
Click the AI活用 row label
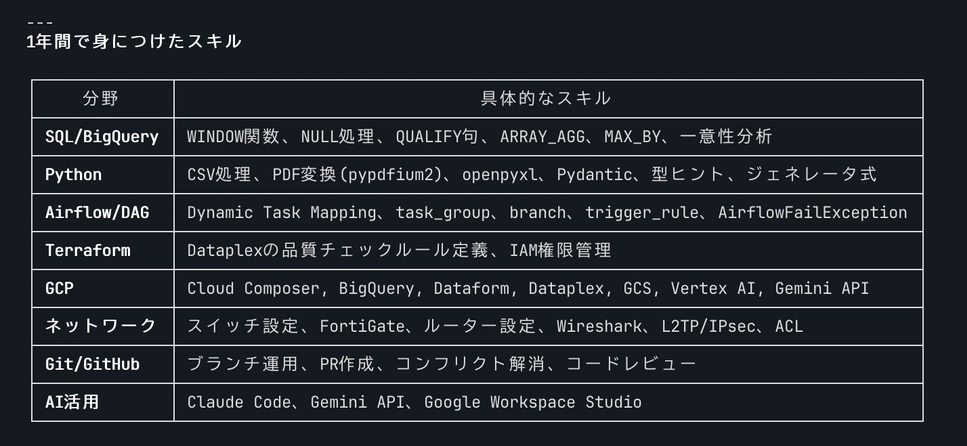72,402
